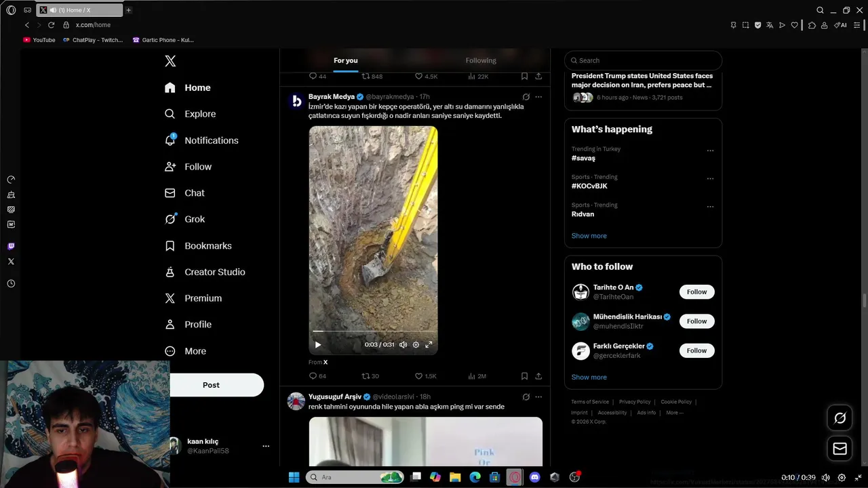Expand footer More links
The image size is (868, 488).
click(675, 413)
